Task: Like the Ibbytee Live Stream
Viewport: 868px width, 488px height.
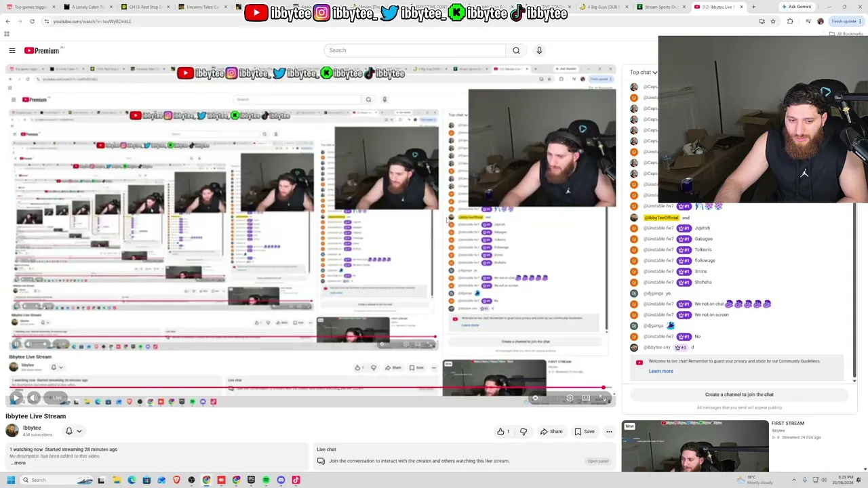Action: tap(503, 432)
